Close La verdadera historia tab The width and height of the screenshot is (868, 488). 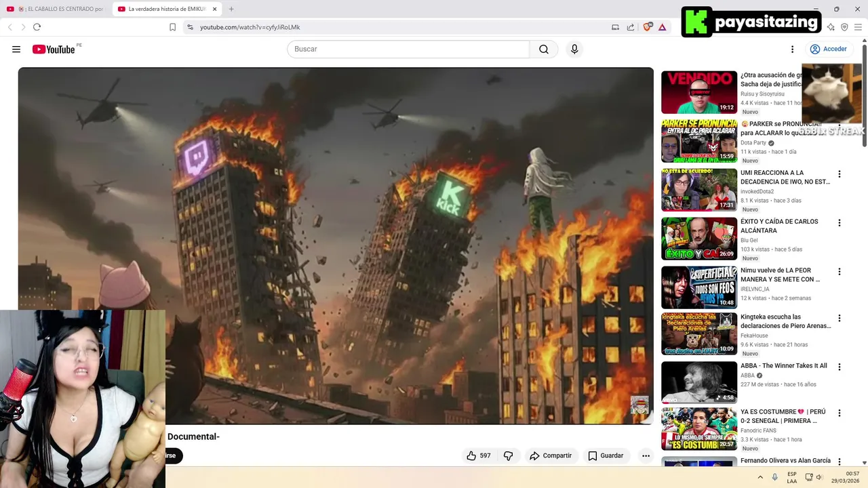pyautogui.click(x=215, y=9)
